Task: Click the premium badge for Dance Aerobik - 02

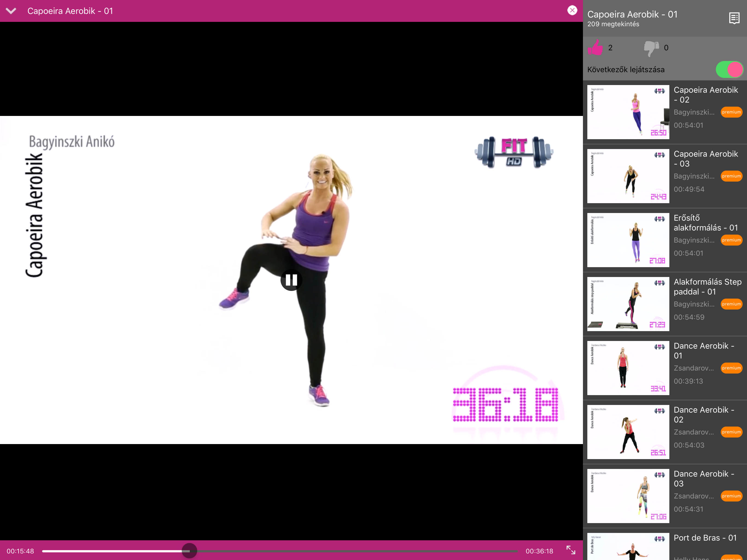Action: pos(731,432)
